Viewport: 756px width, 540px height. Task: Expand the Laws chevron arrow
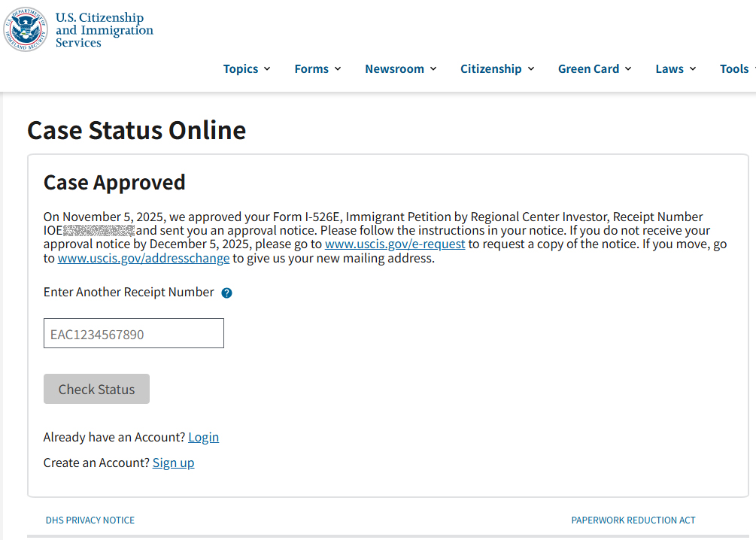click(693, 69)
